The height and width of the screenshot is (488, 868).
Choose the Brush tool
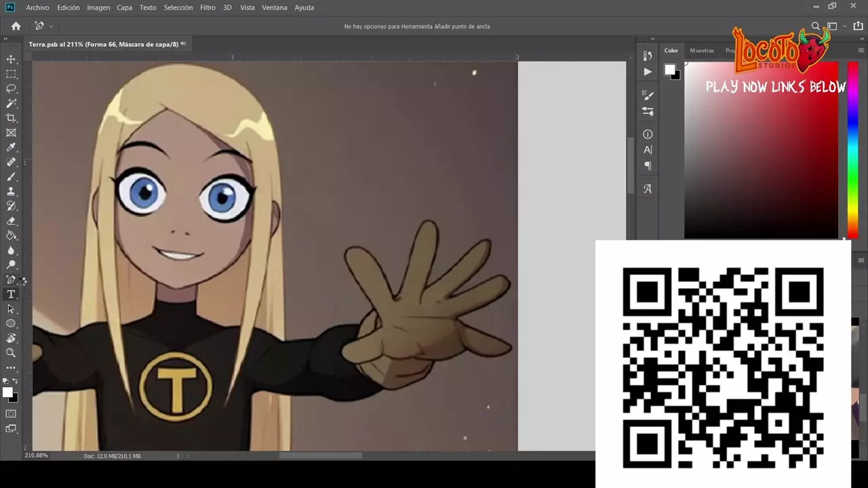pos(11,177)
